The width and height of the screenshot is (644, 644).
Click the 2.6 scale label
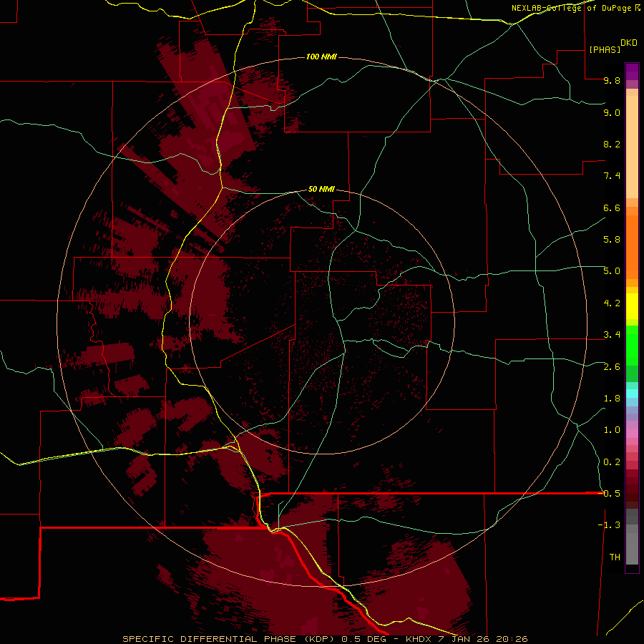[x=612, y=367]
